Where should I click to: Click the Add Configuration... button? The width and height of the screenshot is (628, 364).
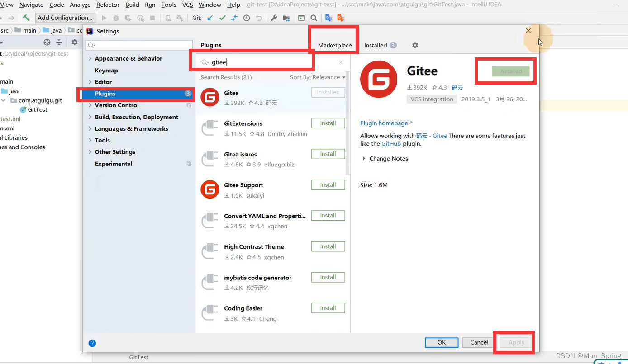[65, 18]
